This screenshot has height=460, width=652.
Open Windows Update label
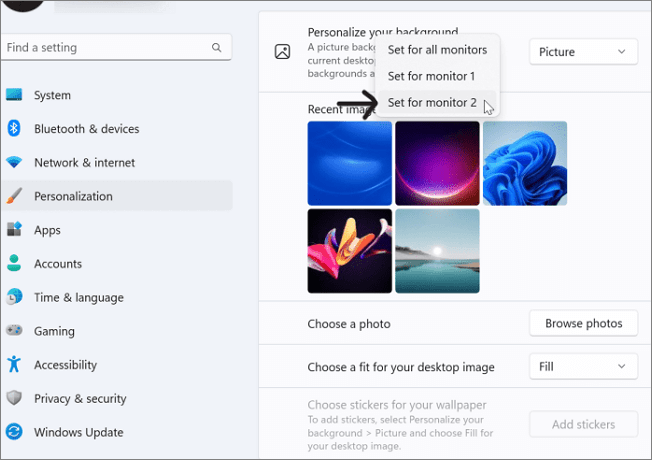tap(79, 432)
